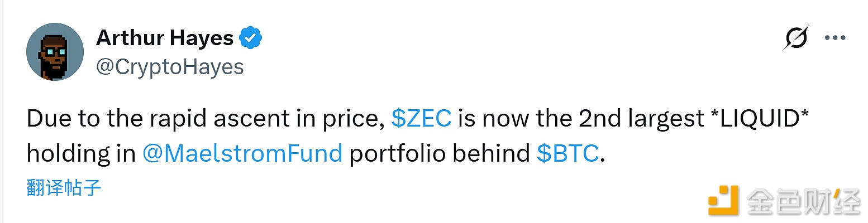Visit the @MaelstromFund mention link
This screenshot has height=223, width=868.
click(x=242, y=153)
